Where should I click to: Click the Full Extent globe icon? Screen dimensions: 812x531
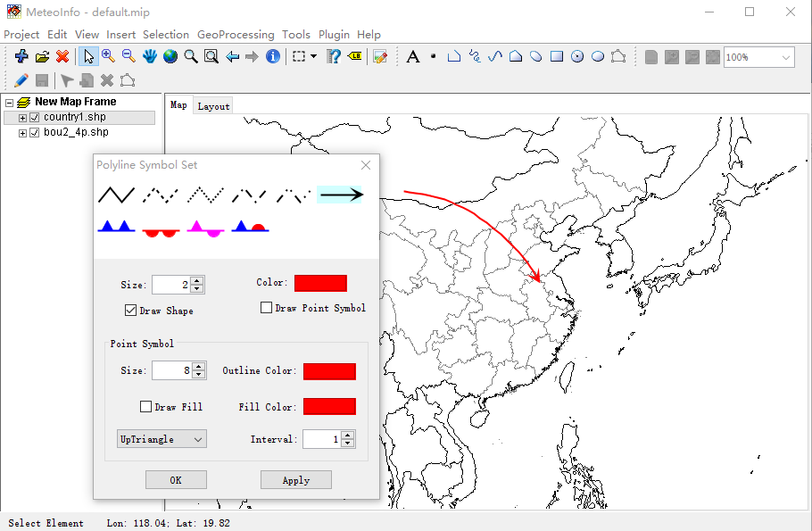click(170, 56)
